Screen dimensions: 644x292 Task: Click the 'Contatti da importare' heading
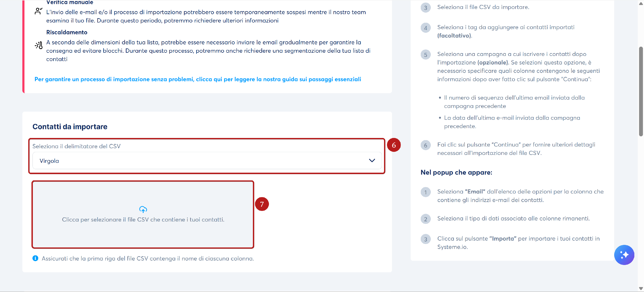click(x=70, y=127)
